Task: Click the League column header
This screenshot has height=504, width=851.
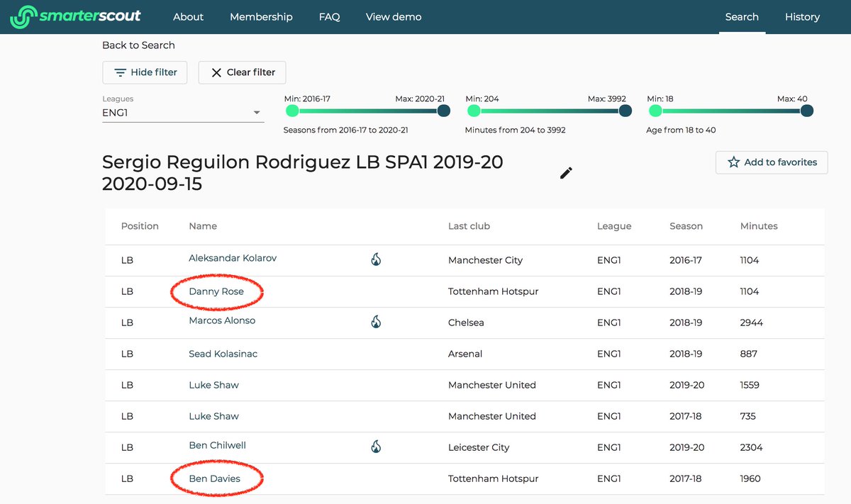Action: pyautogui.click(x=614, y=226)
